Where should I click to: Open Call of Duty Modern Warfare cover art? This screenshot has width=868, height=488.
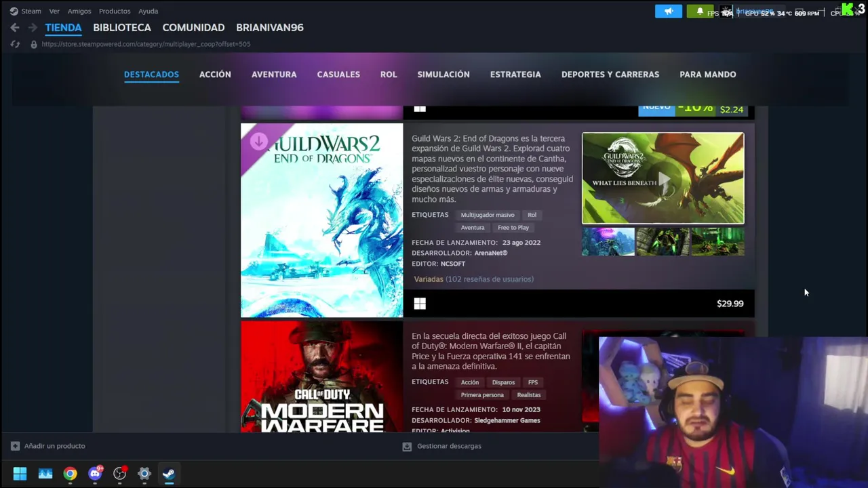[x=321, y=377]
